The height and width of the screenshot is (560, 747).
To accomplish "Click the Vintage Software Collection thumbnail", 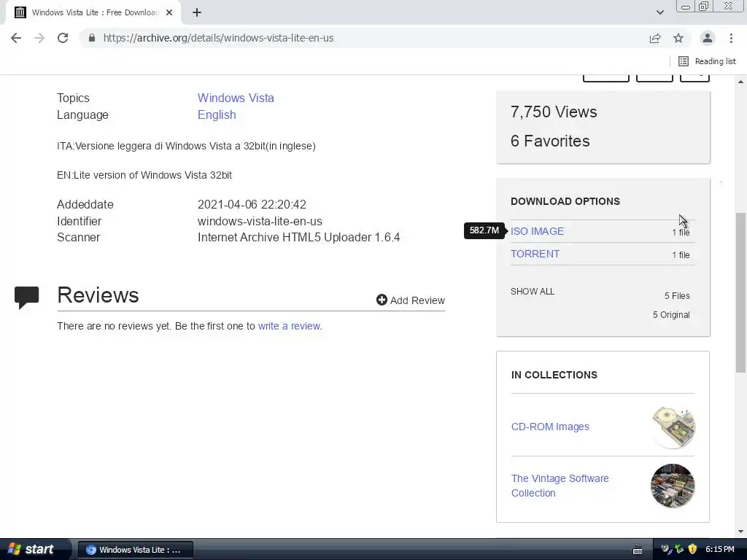I will click(x=673, y=486).
